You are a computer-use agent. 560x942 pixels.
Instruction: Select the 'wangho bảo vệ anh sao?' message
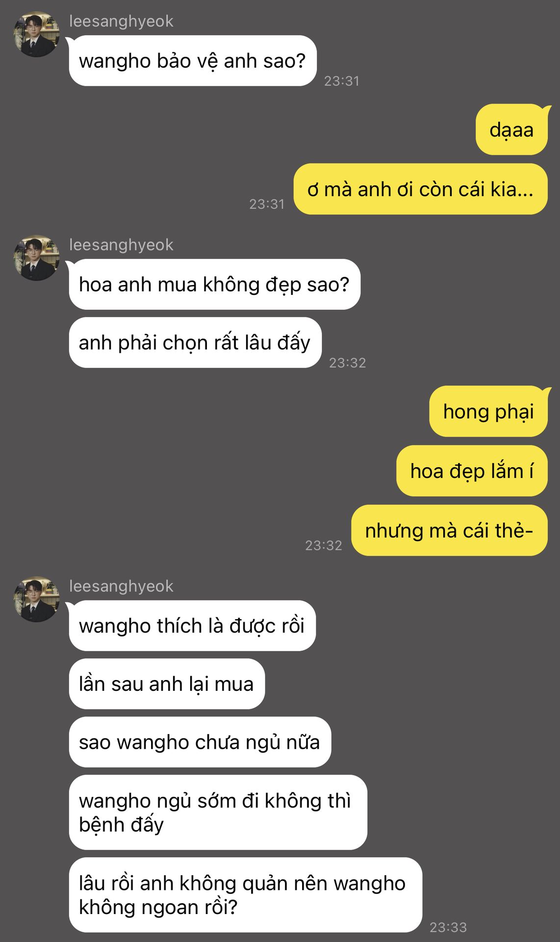click(193, 61)
